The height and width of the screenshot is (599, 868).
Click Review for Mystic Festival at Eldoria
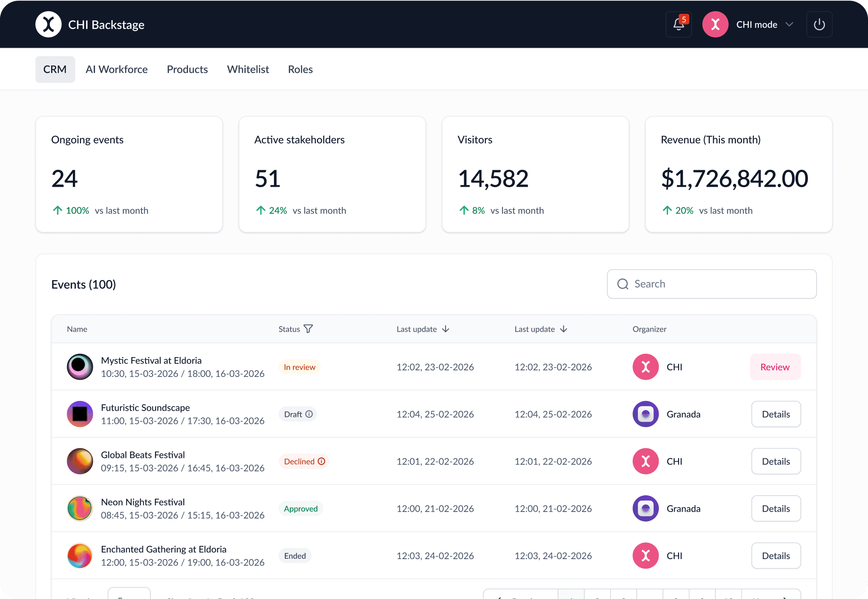point(775,367)
